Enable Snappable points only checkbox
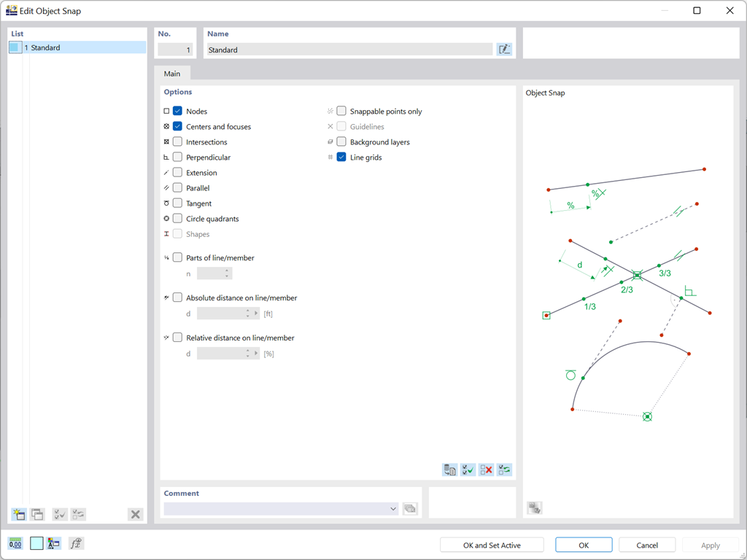 [x=341, y=111]
